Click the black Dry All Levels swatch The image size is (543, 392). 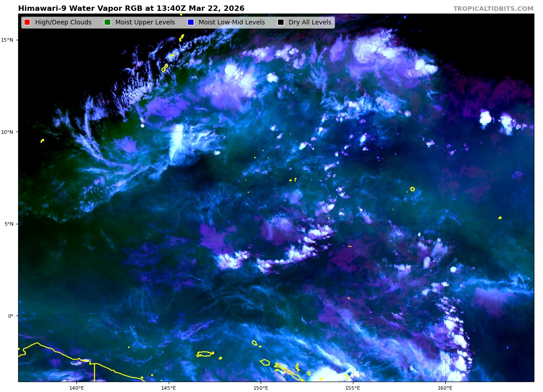point(281,23)
